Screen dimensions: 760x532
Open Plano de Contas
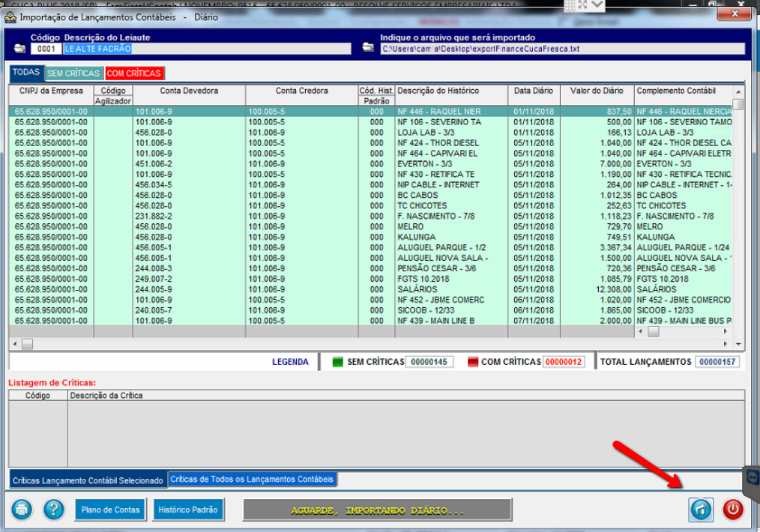coord(111,510)
